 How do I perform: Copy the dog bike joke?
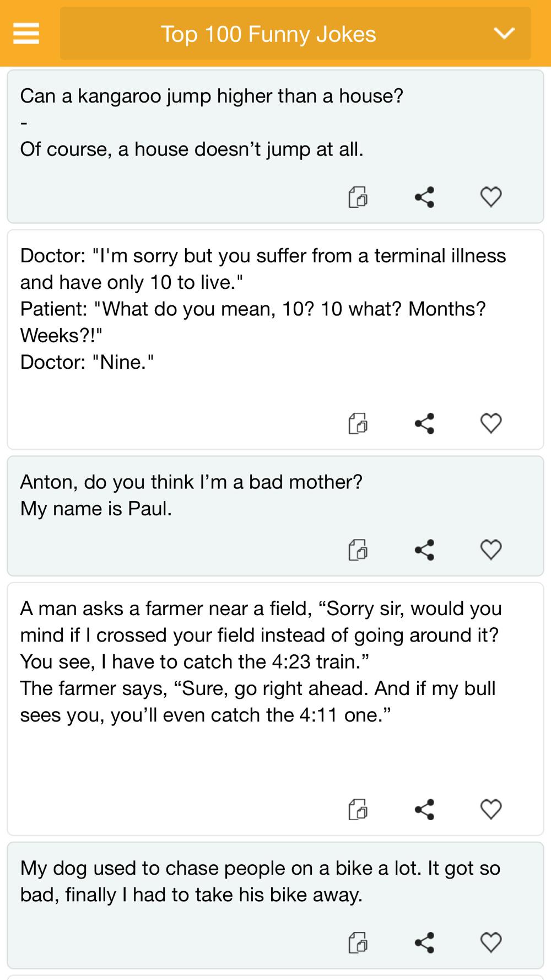click(358, 943)
